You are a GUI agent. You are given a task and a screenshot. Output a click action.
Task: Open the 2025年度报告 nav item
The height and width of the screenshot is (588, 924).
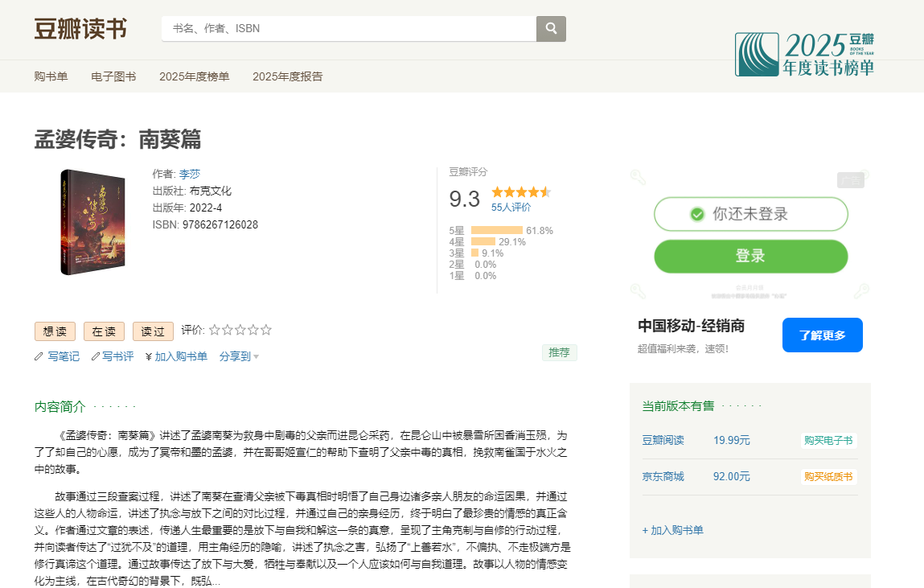[x=287, y=76]
